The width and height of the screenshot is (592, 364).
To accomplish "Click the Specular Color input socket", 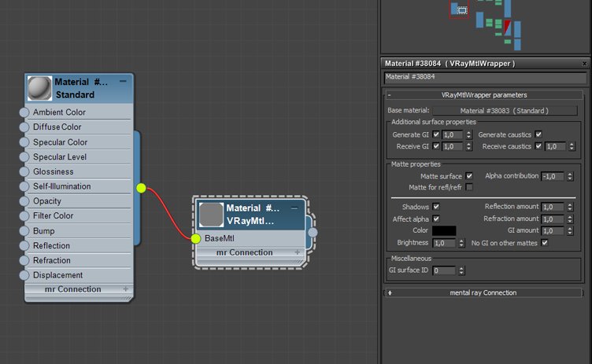I will coord(24,142).
